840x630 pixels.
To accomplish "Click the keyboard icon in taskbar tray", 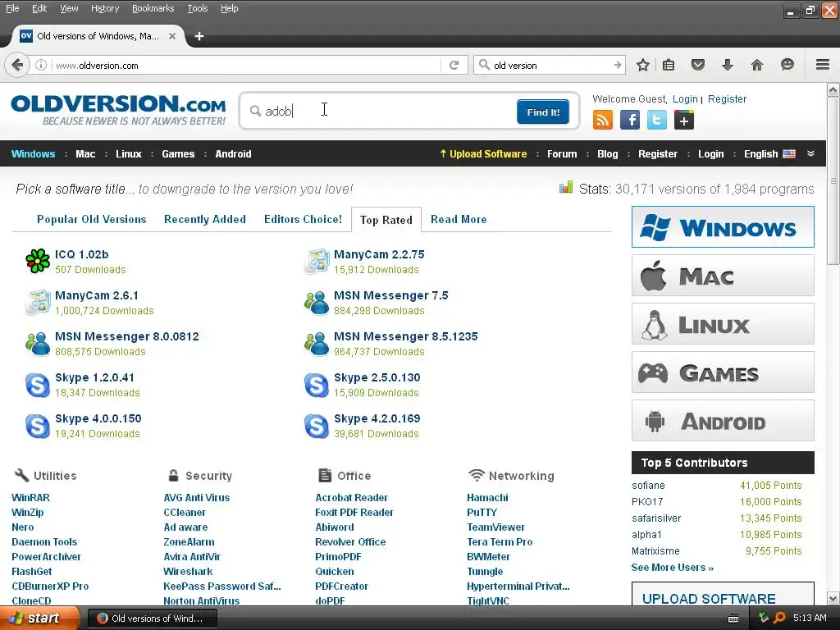I will pyautogui.click(x=733, y=619).
